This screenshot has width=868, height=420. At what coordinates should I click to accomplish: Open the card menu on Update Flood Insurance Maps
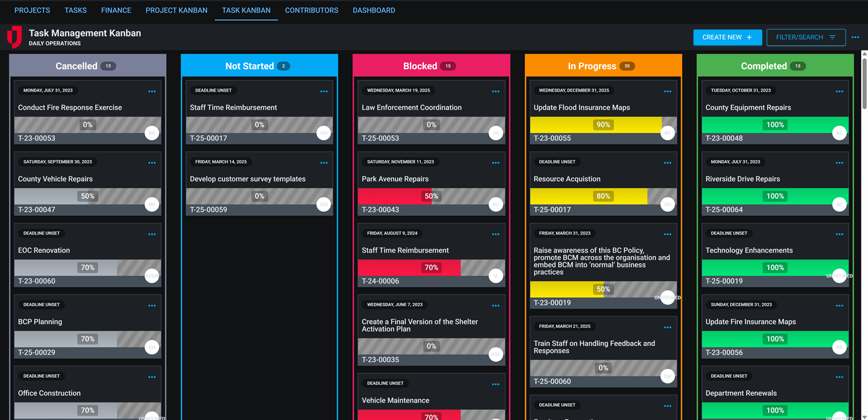coord(667,91)
